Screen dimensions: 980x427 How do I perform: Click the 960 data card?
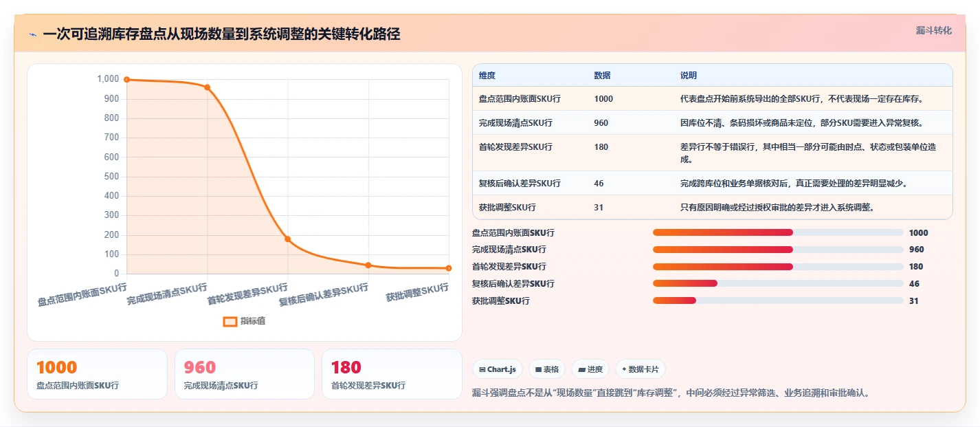pyautogui.click(x=245, y=374)
